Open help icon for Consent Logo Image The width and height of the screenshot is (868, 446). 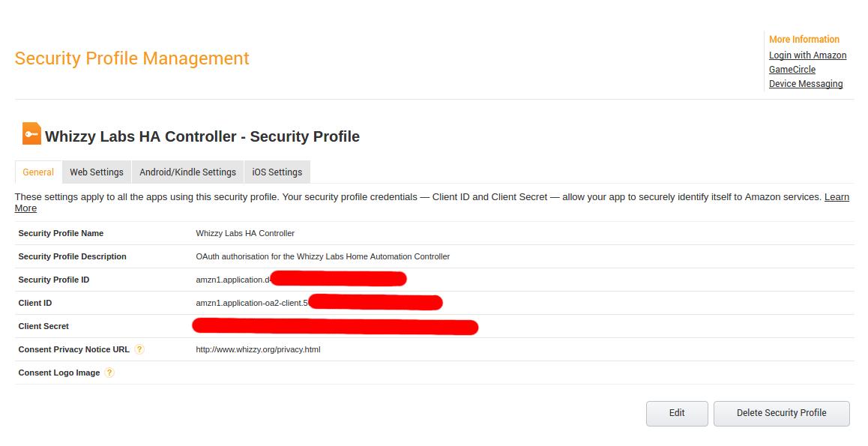(x=109, y=373)
